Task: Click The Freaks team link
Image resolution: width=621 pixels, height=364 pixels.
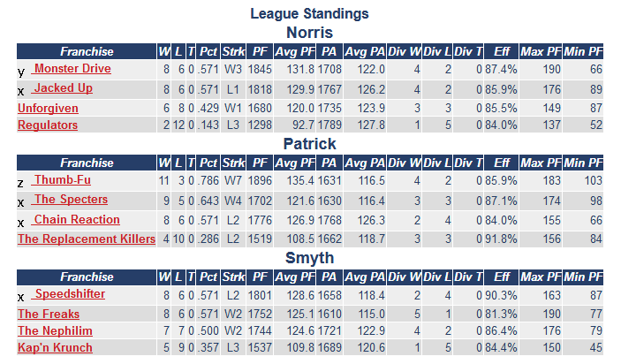Action: [49, 314]
